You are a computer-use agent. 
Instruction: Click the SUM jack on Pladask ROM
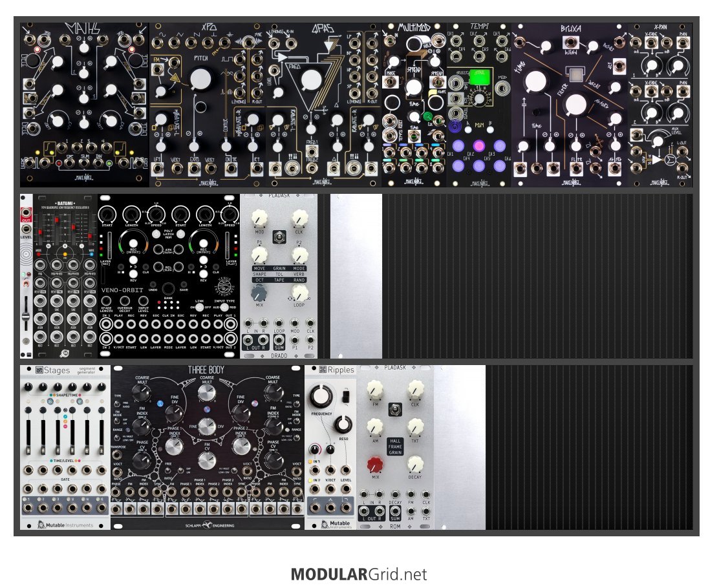click(x=395, y=512)
